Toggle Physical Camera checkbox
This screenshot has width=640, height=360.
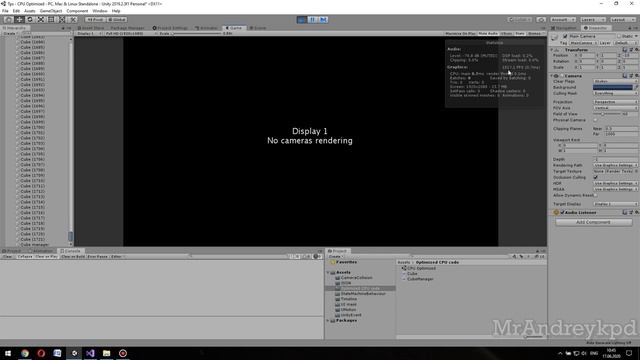pos(595,120)
